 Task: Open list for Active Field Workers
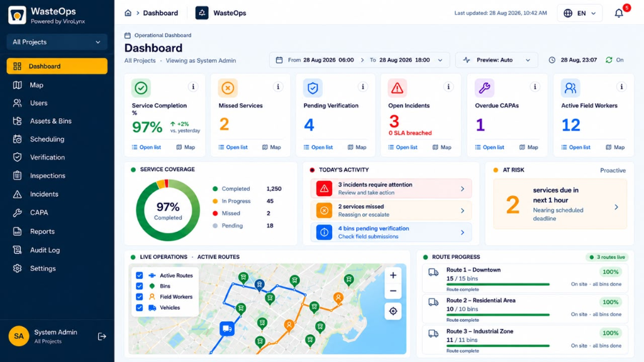pos(576,147)
